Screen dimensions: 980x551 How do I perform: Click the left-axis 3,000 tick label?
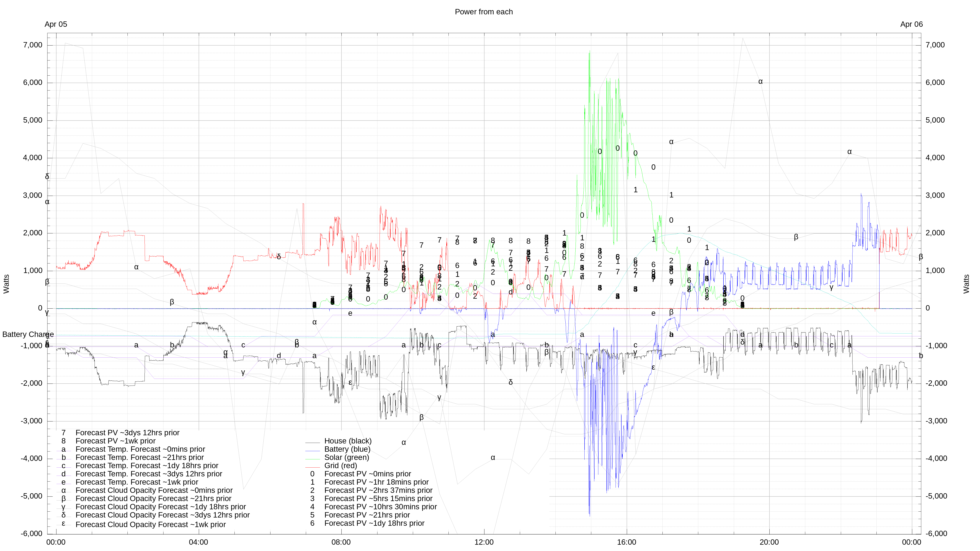(33, 196)
